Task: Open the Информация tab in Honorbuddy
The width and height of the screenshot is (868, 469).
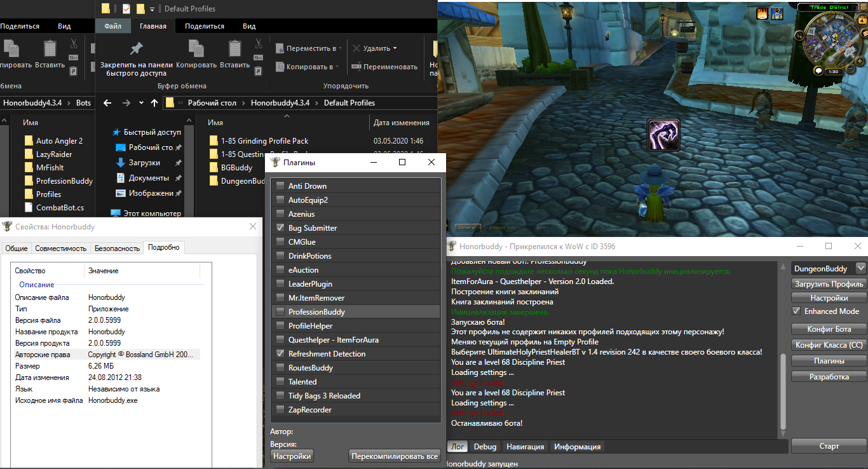Action: (x=578, y=447)
